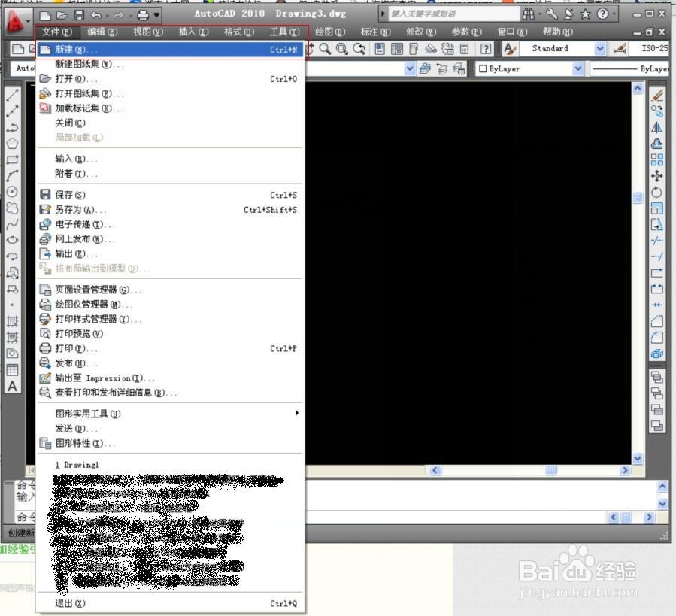Select the Multiline Text A tool
Viewport: 676px width, 616px height.
[13, 386]
